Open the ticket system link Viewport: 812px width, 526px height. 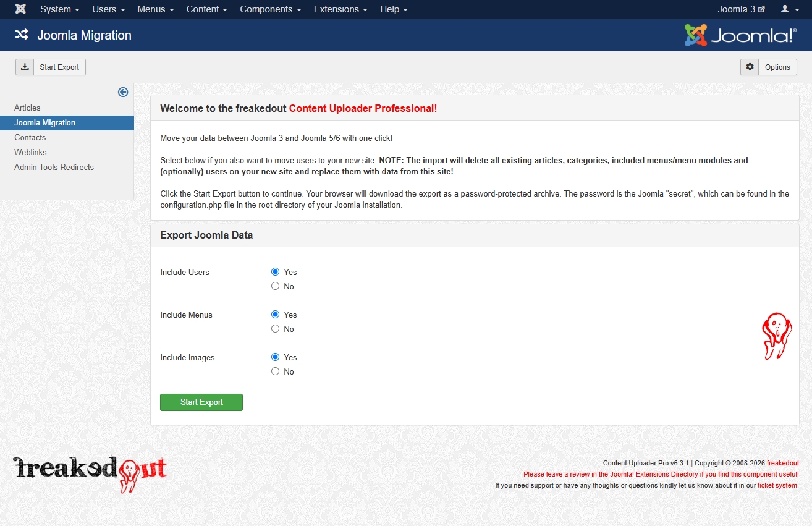point(777,485)
